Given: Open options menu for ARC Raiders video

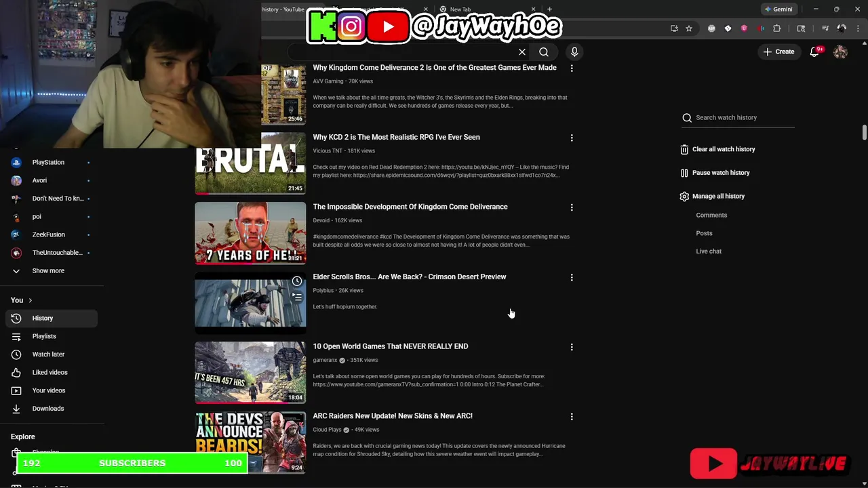Looking at the screenshot, I should click(572, 417).
